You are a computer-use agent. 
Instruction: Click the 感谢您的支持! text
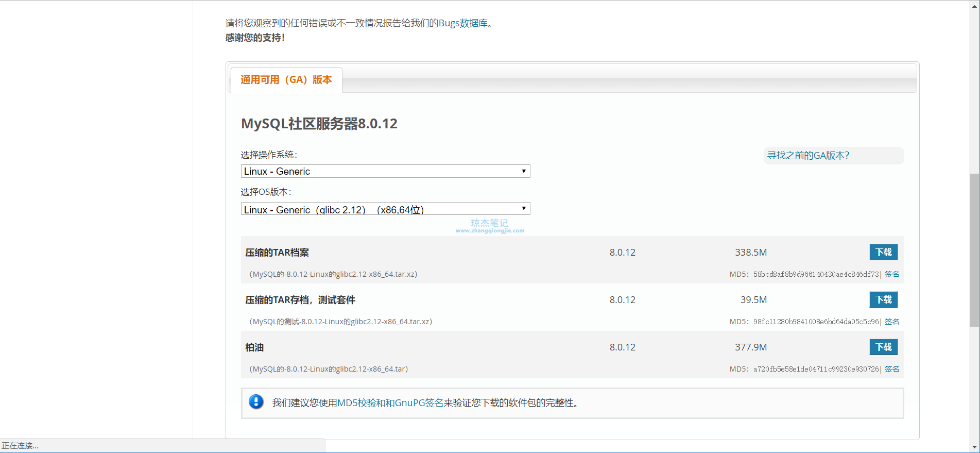(x=255, y=38)
